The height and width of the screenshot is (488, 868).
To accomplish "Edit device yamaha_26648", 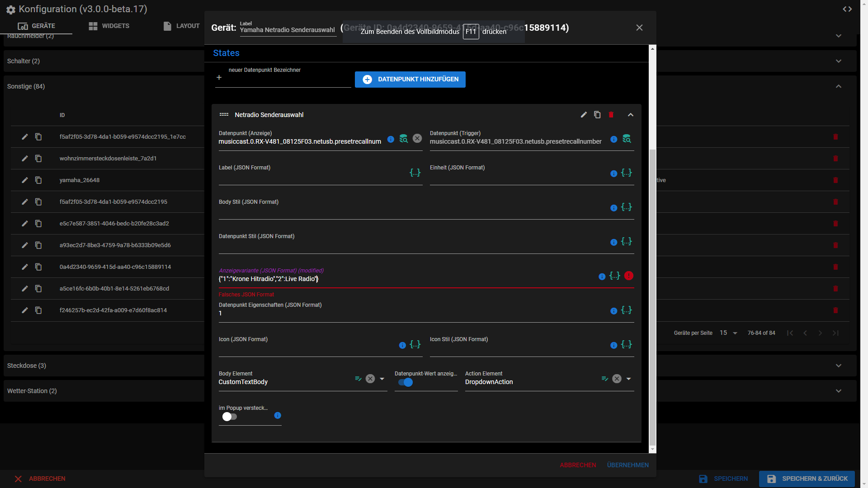I will (25, 180).
